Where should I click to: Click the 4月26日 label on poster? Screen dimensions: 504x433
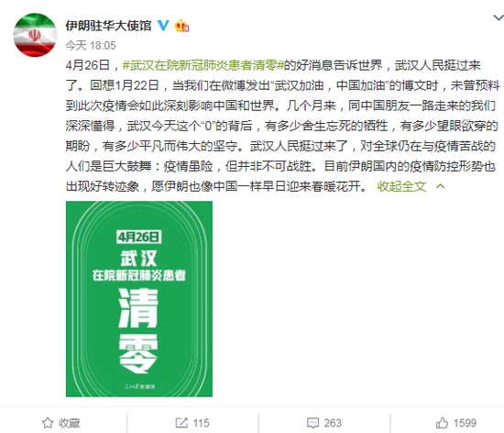pyautogui.click(x=139, y=237)
